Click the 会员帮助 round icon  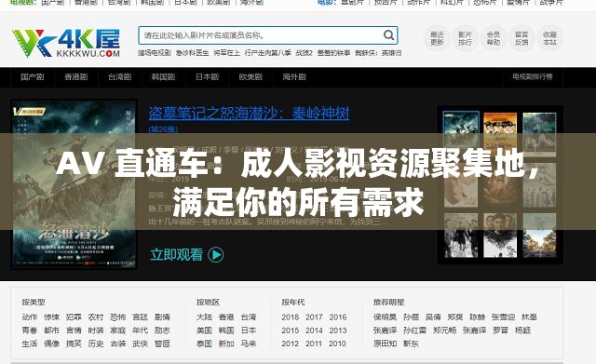493,38
